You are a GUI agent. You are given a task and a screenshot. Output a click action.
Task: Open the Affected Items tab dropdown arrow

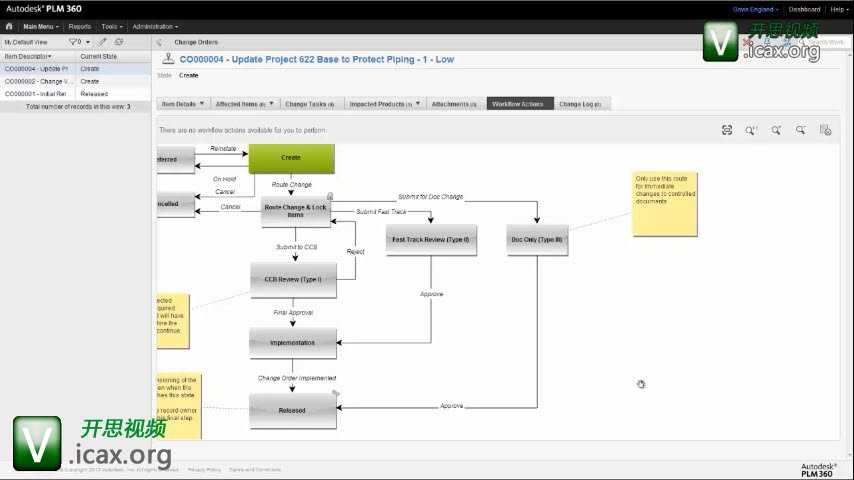271,104
